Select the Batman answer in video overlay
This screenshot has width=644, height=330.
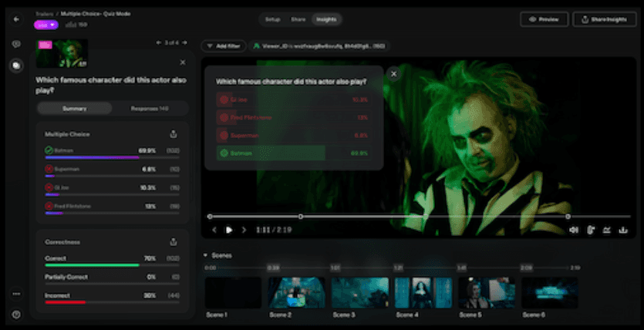[x=294, y=153]
